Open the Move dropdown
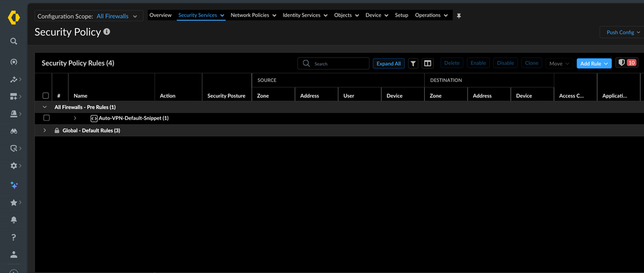The image size is (644, 273). (558, 63)
